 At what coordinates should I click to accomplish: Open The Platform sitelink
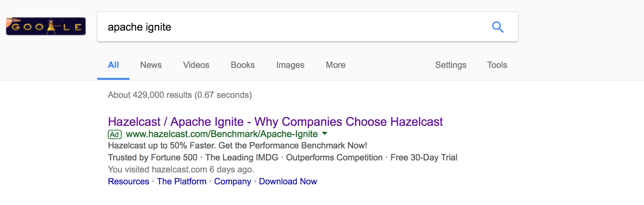tap(182, 182)
